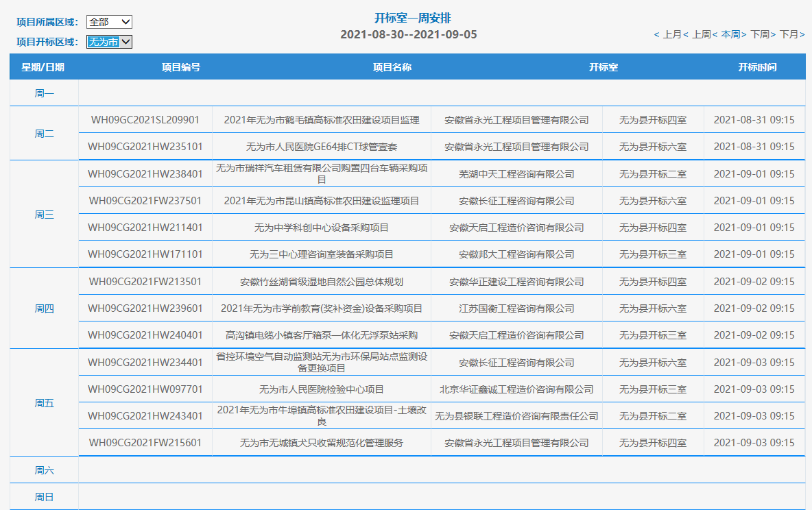Click the 开标时间 column header
Screen dimensions: 812x510
pyautogui.click(x=757, y=67)
